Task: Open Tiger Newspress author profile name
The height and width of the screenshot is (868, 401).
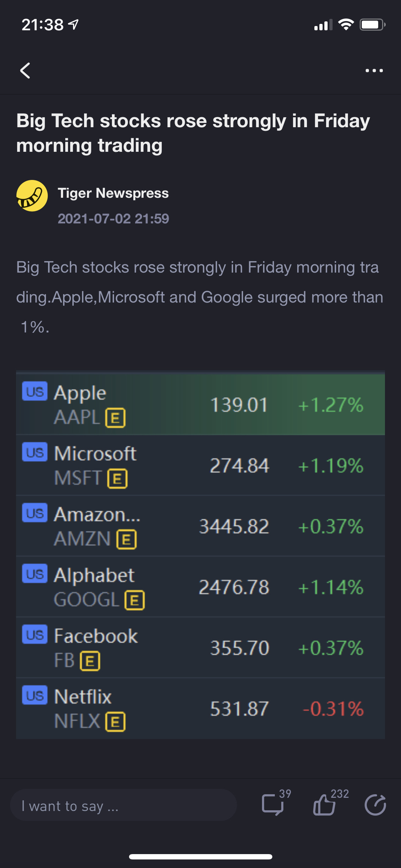Action: [113, 193]
